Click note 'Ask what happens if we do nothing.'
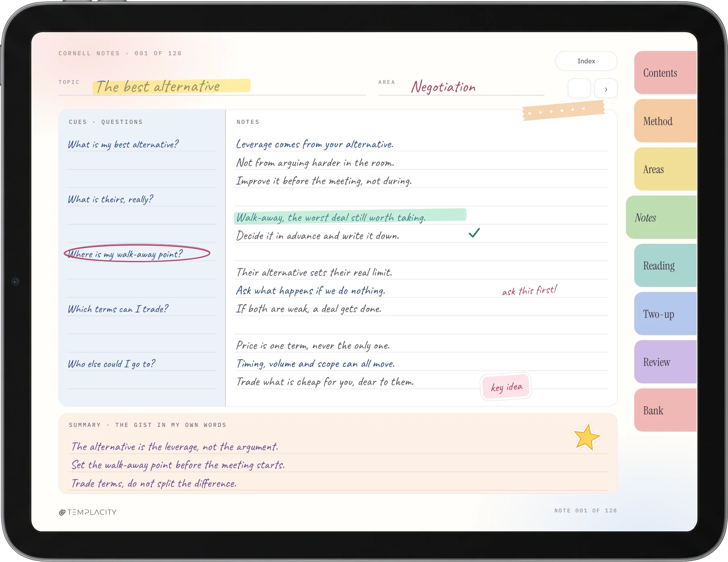Viewport: 728px width, 562px height. [x=311, y=291]
